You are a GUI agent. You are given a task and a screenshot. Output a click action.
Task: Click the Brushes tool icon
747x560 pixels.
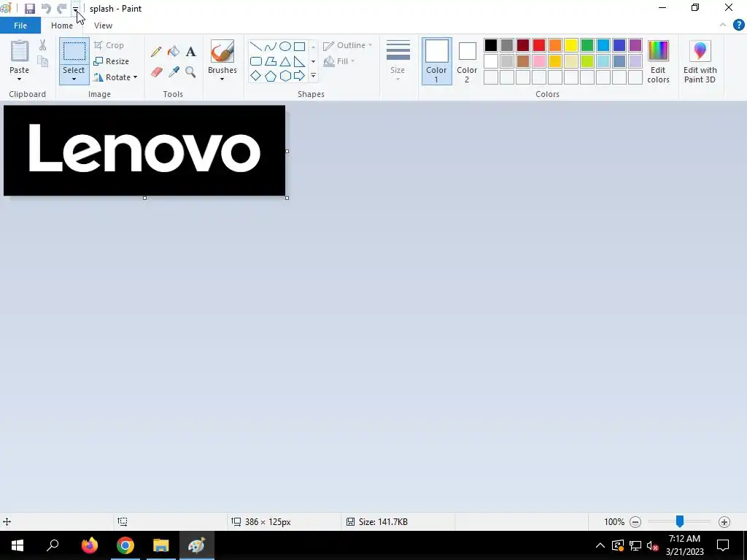tap(222, 52)
